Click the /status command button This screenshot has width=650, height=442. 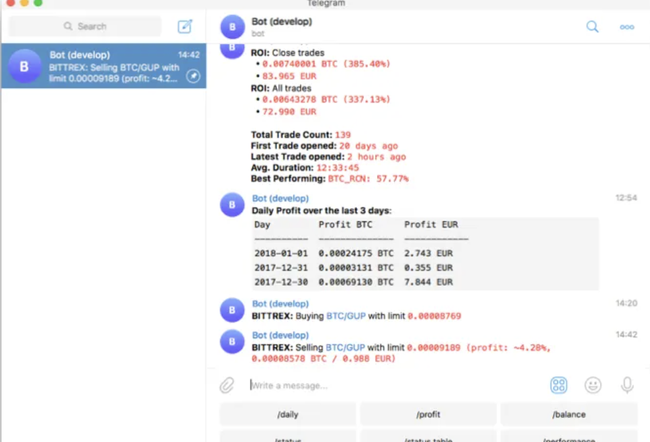(x=288, y=436)
